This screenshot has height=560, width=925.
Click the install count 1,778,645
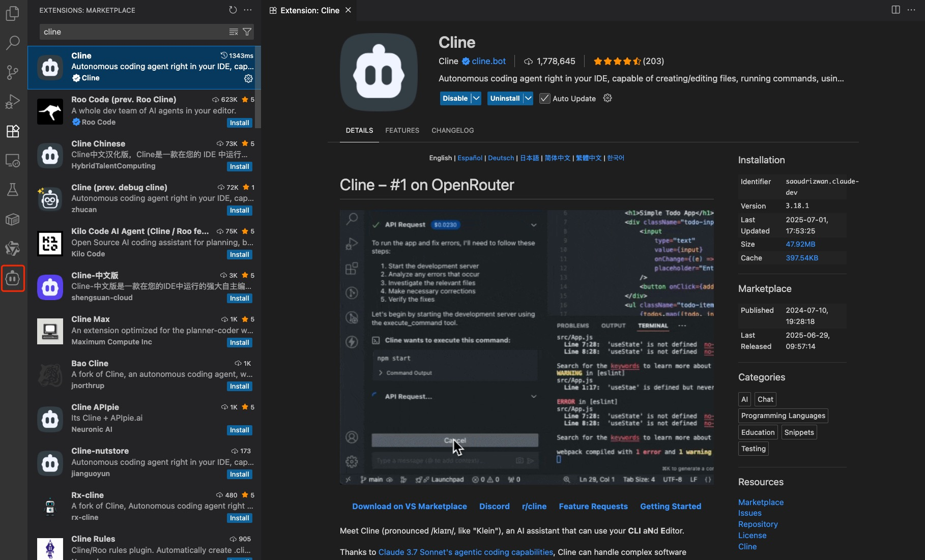(x=550, y=61)
